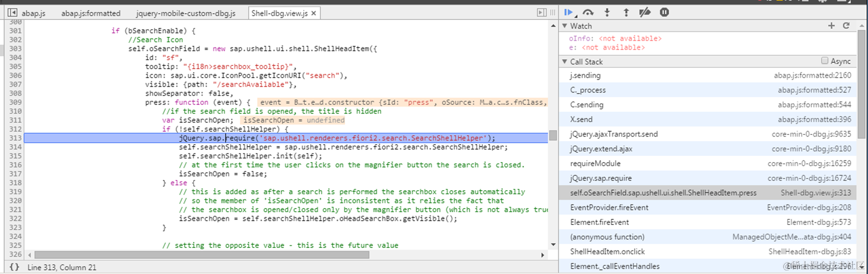The width and height of the screenshot is (868, 274).
Task: Click the editor scroll down arrow
Action: 553,245
